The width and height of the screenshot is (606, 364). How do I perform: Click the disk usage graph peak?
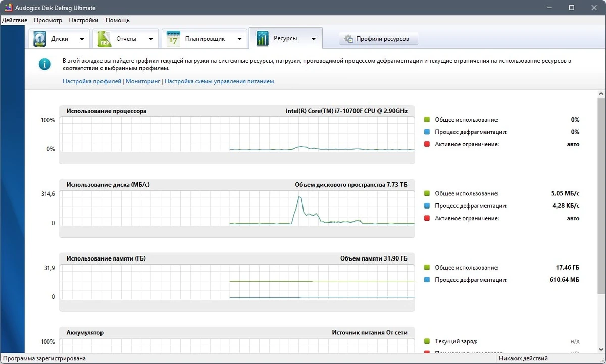[x=300, y=197]
